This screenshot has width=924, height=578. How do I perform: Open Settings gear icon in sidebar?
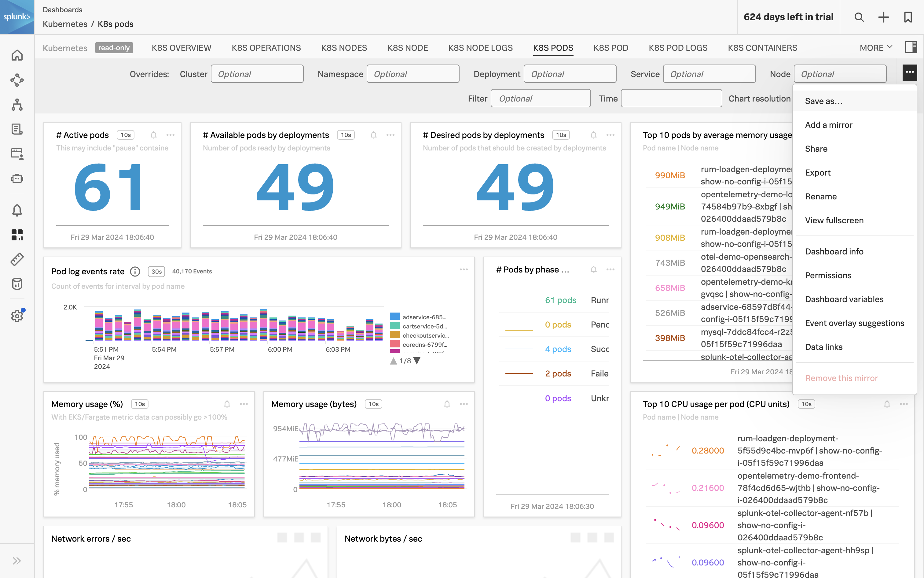(x=17, y=316)
